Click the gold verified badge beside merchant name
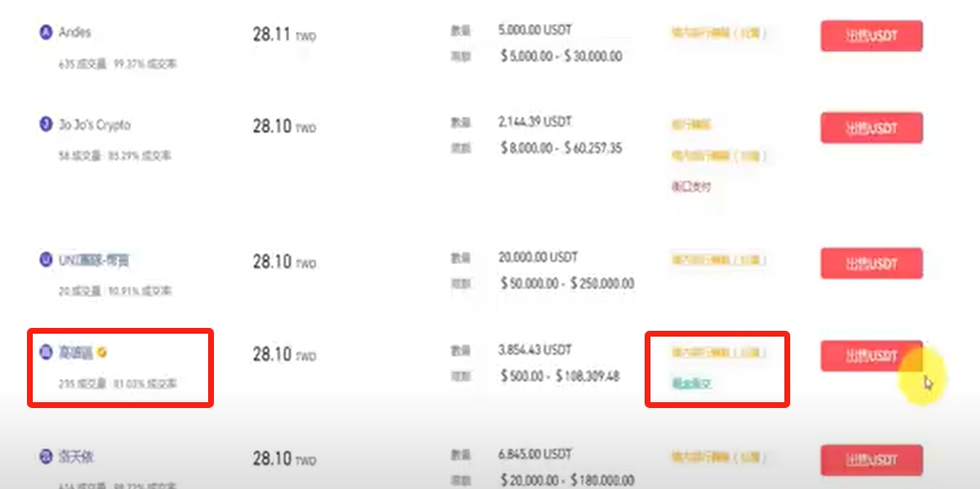 point(102,353)
